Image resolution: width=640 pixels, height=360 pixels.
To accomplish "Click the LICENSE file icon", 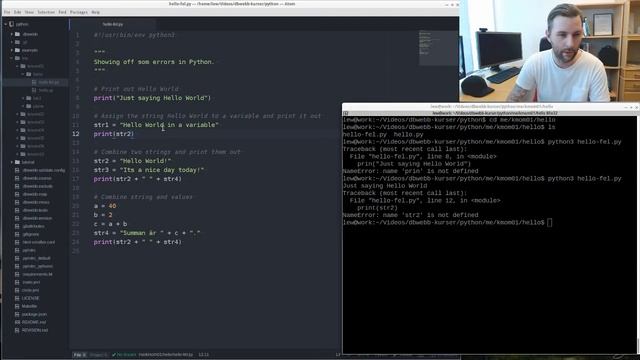I will (x=17, y=298).
